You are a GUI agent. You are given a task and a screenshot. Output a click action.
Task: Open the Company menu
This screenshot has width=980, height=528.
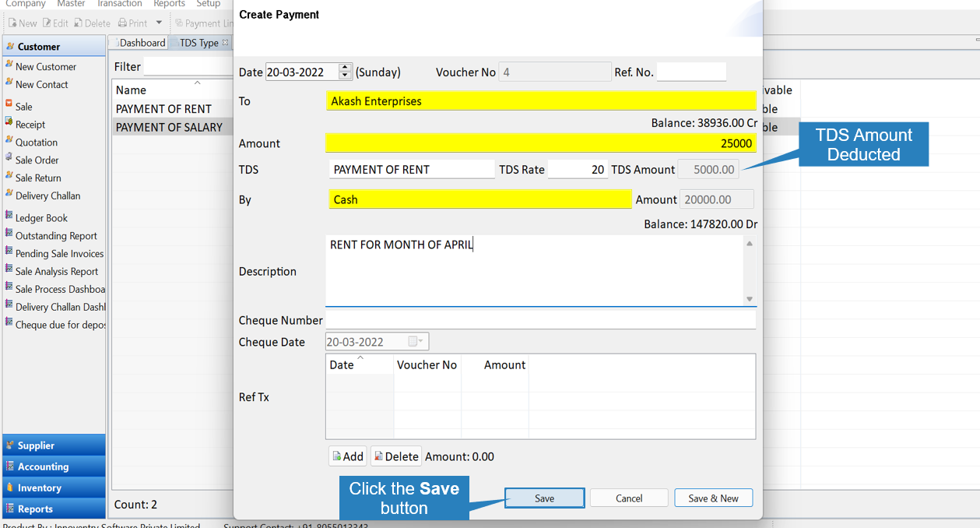pos(26,4)
